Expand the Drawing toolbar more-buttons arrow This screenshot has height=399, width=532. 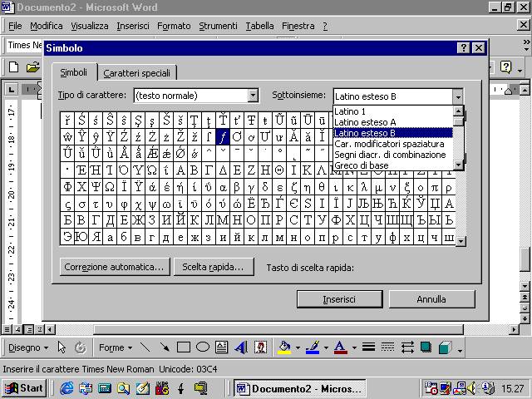point(460,349)
